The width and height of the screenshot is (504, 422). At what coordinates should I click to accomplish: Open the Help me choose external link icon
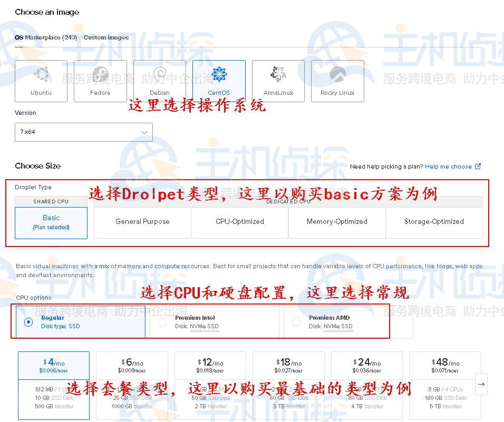click(x=479, y=166)
